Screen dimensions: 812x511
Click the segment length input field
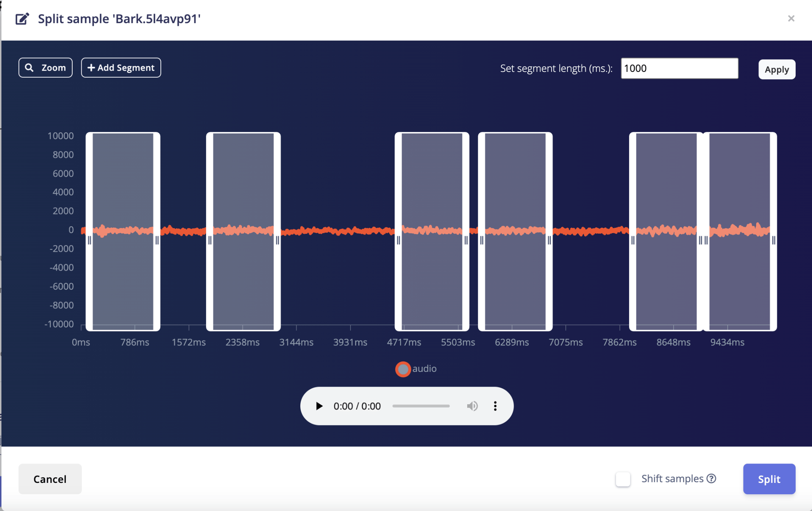[679, 68]
